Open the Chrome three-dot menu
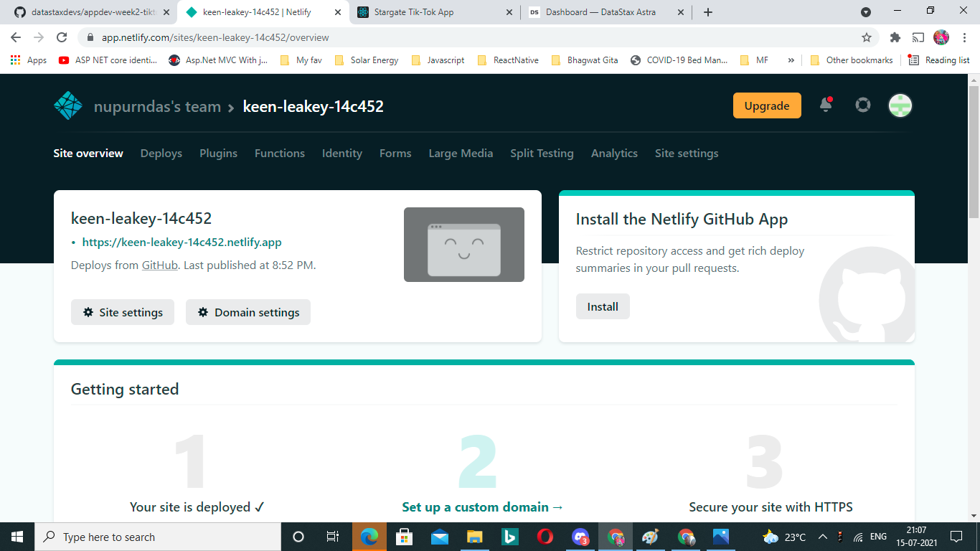980x551 pixels. click(964, 37)
